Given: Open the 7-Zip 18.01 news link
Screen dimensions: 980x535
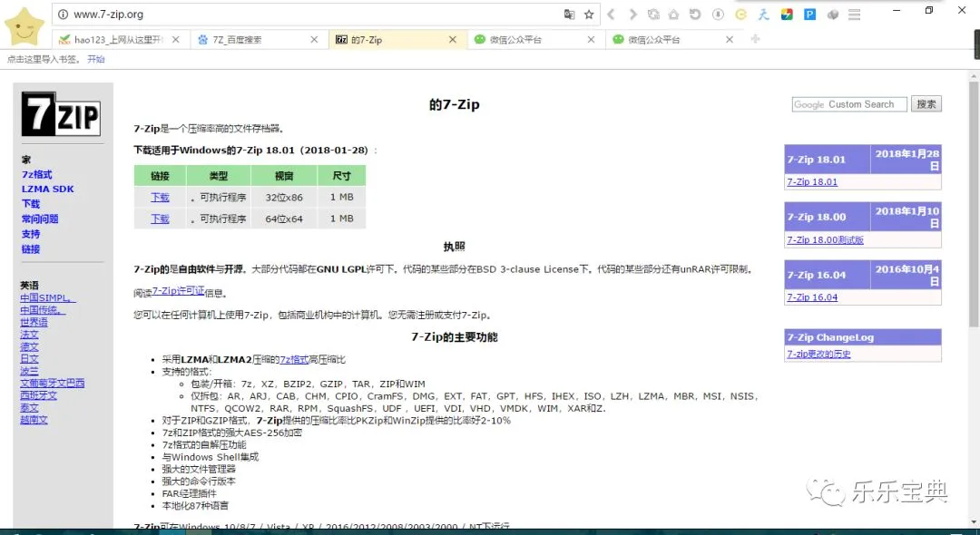Looking at the screenshot, I should pyautogui.click(x=812, y=182).
